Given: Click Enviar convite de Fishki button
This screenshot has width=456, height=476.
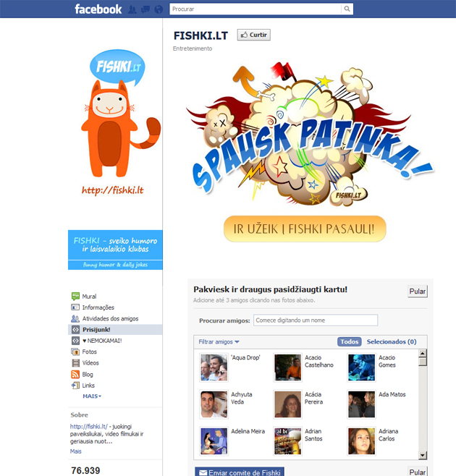Looking at the screenshot, I should pyautogui.click(x=240, y=472).
